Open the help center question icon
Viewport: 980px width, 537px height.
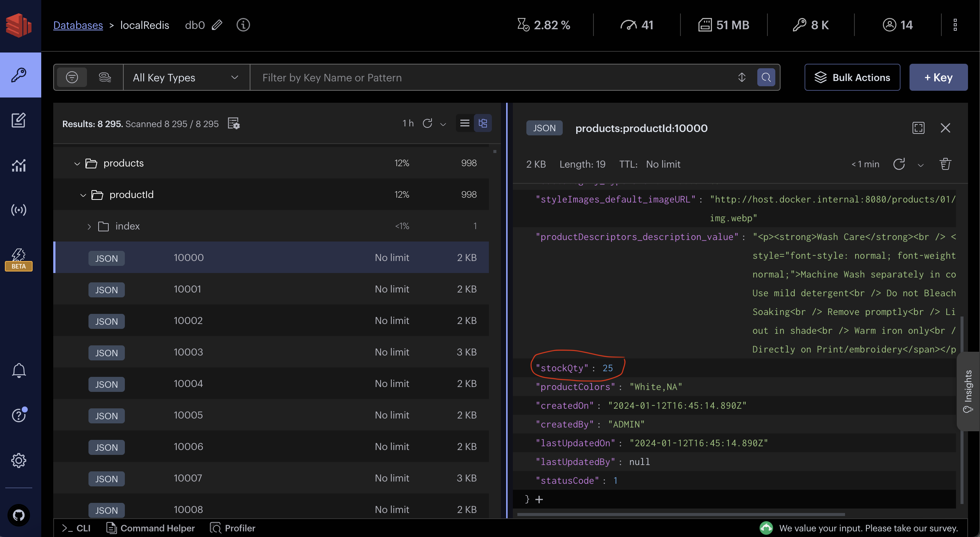click(x=19, y=415)
